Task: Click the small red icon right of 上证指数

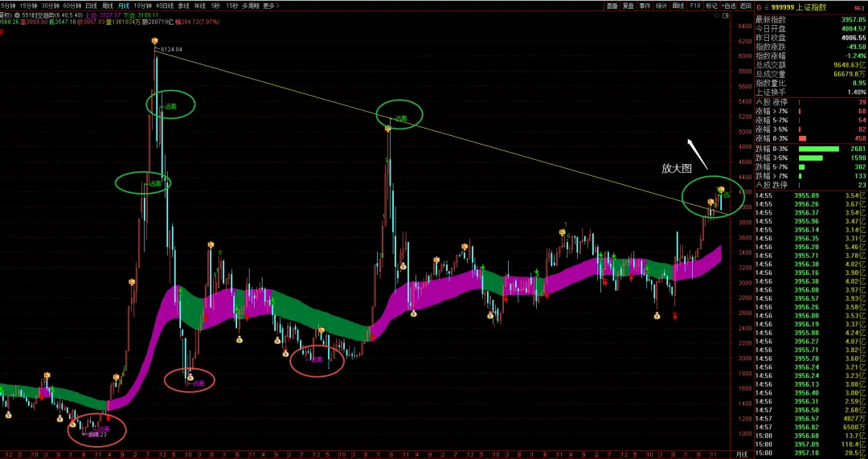Action: 859,8
